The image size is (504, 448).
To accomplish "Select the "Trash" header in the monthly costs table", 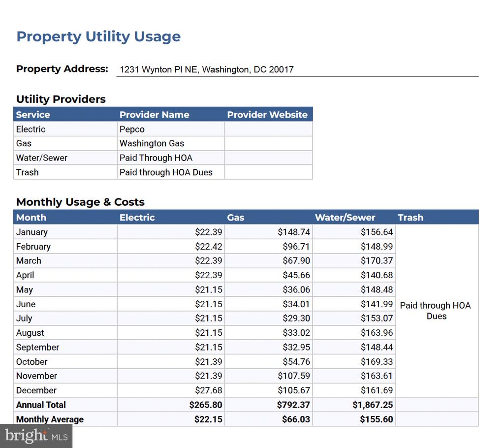I will click(x=410, y=218).
